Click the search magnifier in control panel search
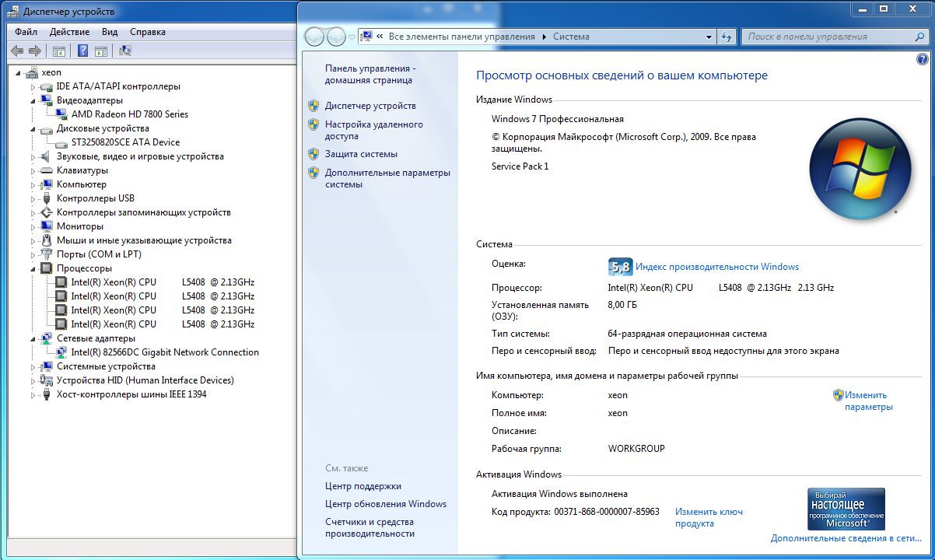Screen dimensions: 935x560 pos(920,37)
